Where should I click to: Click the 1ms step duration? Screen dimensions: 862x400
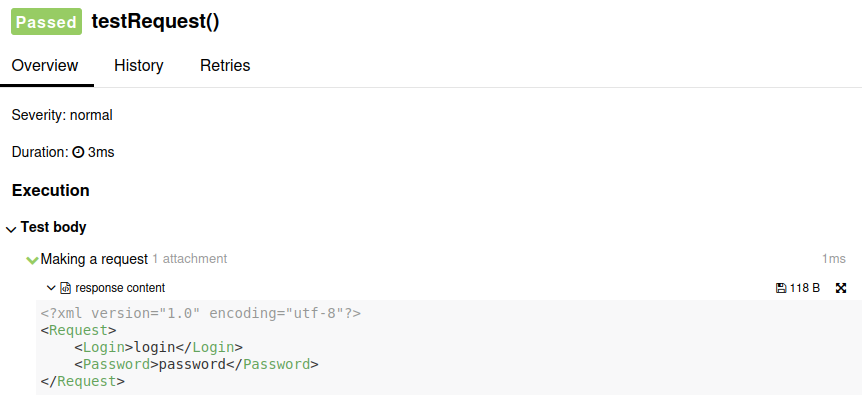[x=833, y=259]
